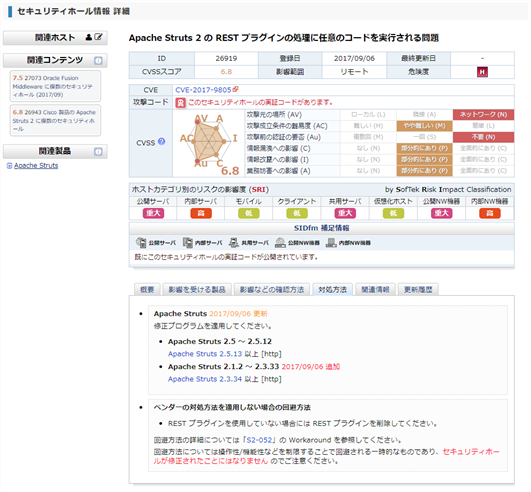The height and width of the screenshot is (492, 531).
Task: Click the SIDfm 補足情報 section header
Action: [x=321, y=228]
